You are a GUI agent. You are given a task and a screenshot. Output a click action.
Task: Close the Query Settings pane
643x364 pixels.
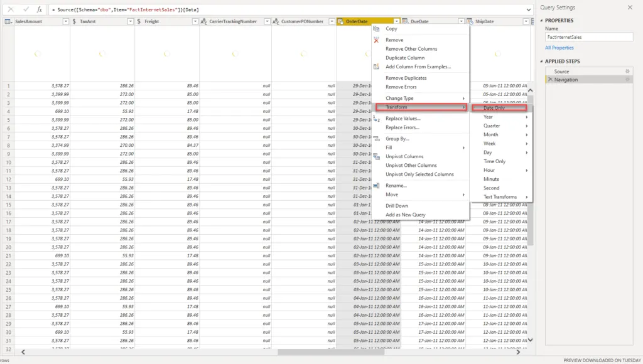tap(630, 8)
